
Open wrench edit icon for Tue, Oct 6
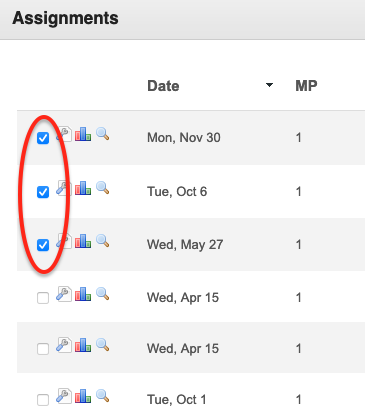coord(64,188)
